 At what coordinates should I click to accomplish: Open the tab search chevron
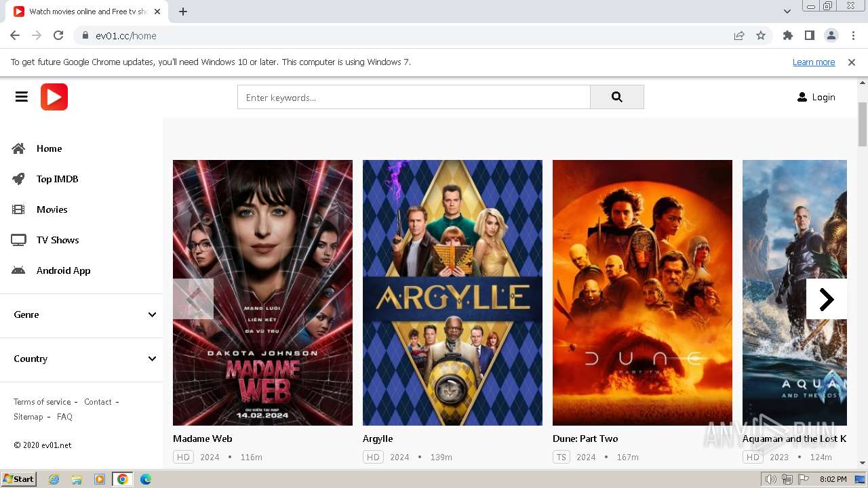coord(787,12)
